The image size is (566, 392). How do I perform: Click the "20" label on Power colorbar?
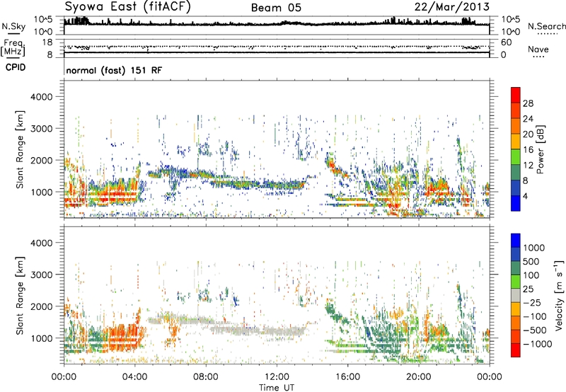528,134
